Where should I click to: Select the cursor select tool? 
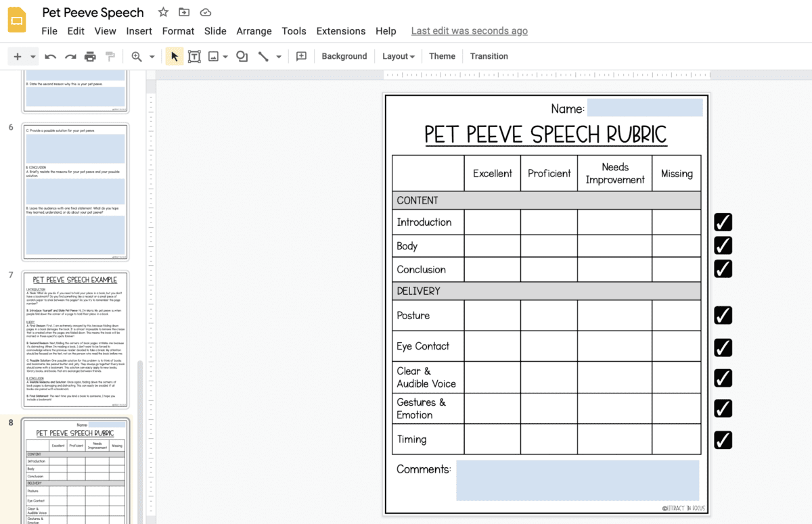[174, 56]
